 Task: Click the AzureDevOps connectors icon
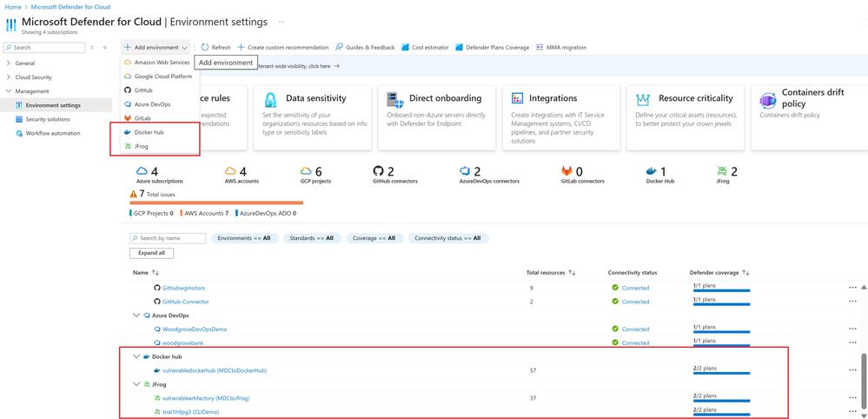[x=465, y=171]
